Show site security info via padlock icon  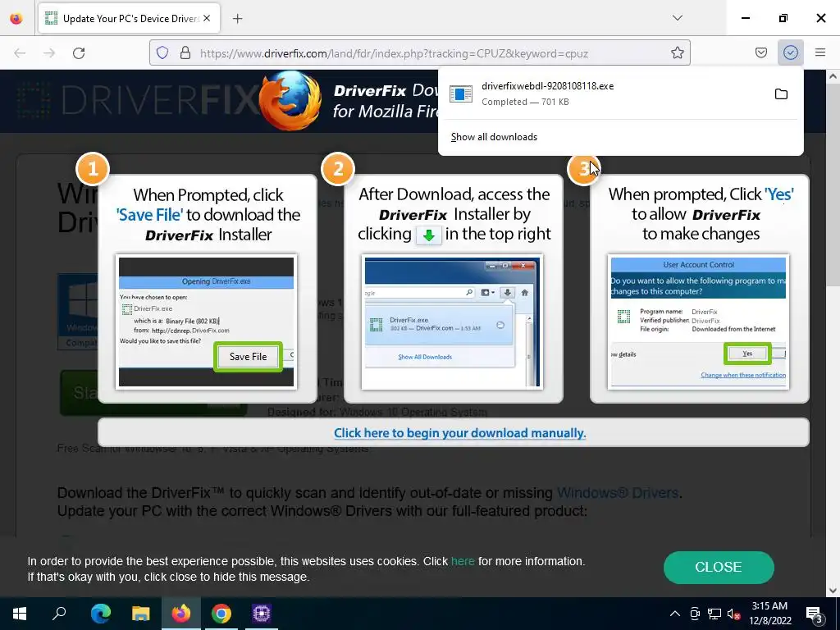point(185,53)
